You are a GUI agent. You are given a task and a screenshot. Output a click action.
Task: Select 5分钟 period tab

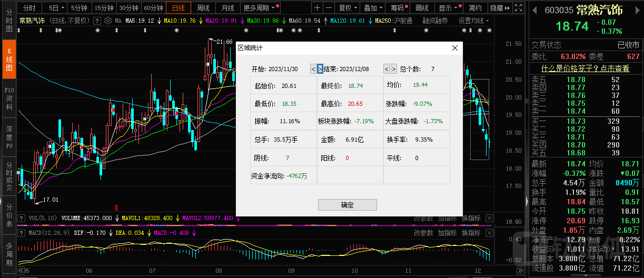coord(79,8)
